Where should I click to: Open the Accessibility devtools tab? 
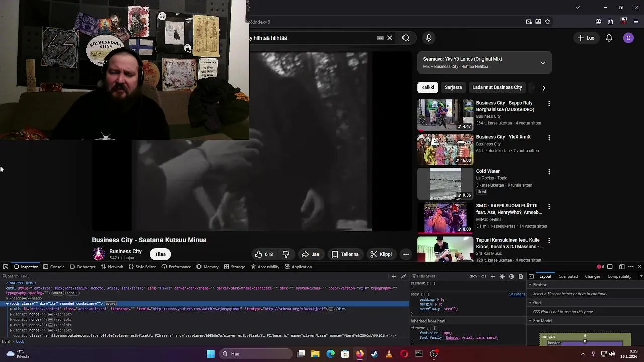[x=265, y=267]
